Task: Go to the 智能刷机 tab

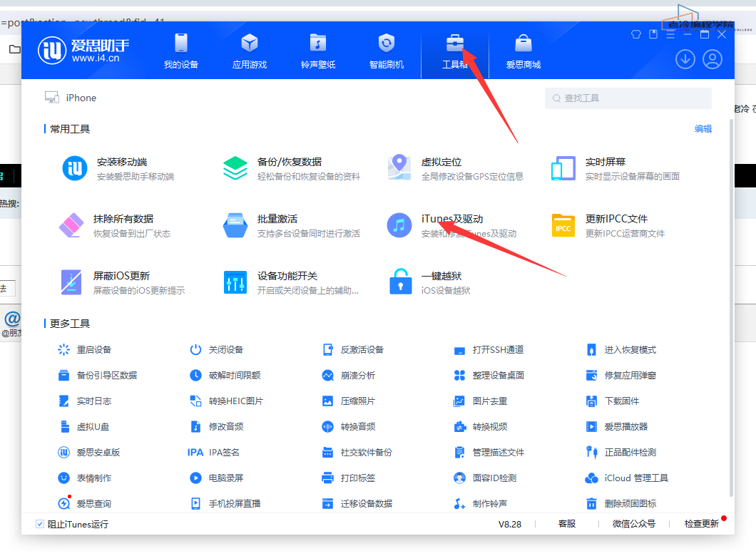Action: pyautogui.click(x=386, y=51)
